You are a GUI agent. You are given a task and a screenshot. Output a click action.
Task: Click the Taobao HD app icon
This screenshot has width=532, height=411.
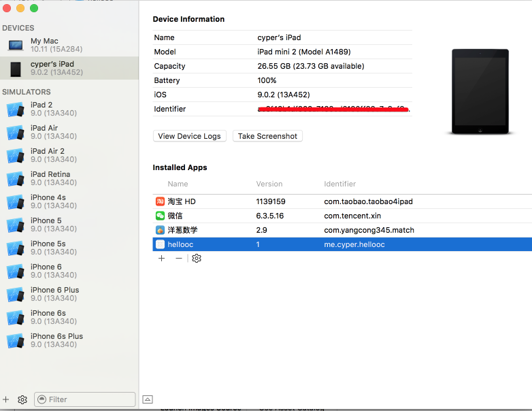pos(160,201)
